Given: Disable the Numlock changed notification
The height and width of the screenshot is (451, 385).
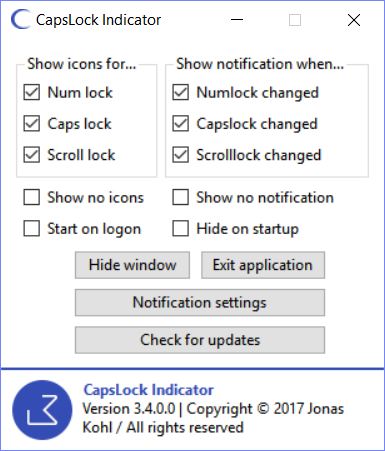Looking at the screenshot, I should pyautogui.click(x=180, y=92).
